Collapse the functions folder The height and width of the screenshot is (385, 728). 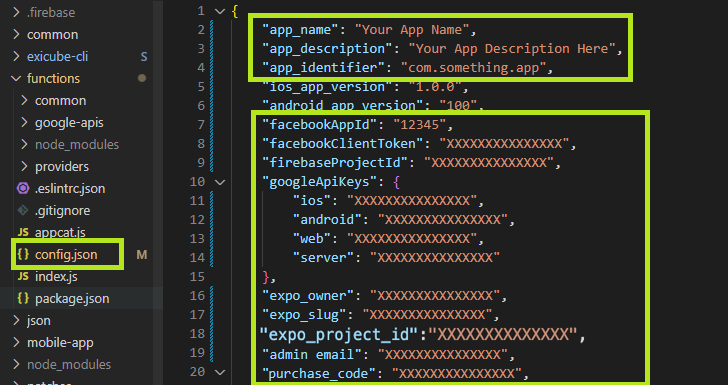[x=17, y=78]
